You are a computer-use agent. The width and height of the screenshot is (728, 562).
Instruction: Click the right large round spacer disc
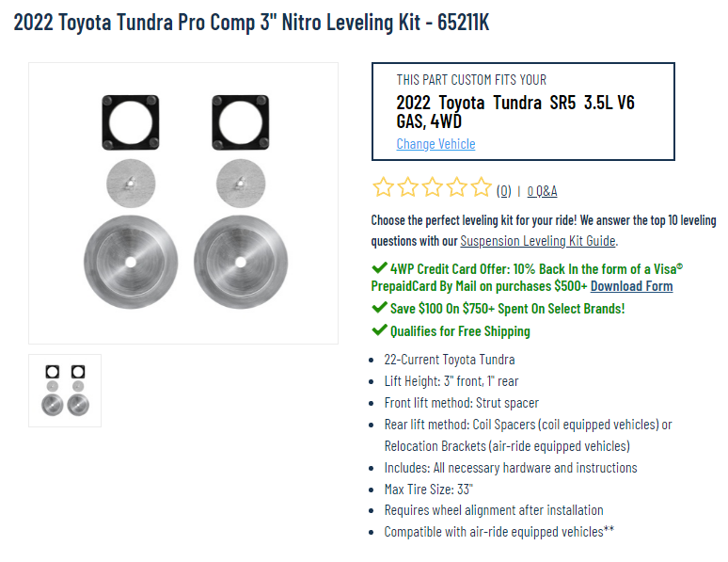pyautogui.click(x=241, y=263)
